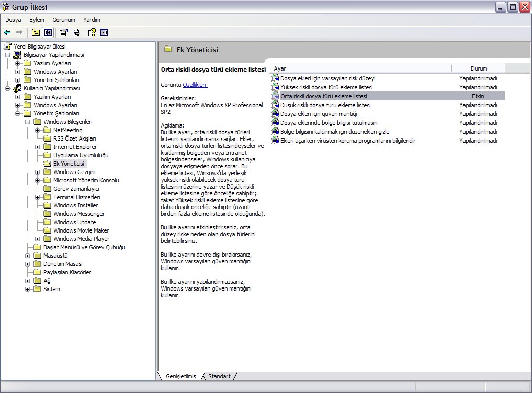The height and width of the screenshot is (393, 532).
Task: Click the policy icon for Düşük riskli dosya türü ekleme listesi
Action: pyautogui.click(x=275, y=105)
